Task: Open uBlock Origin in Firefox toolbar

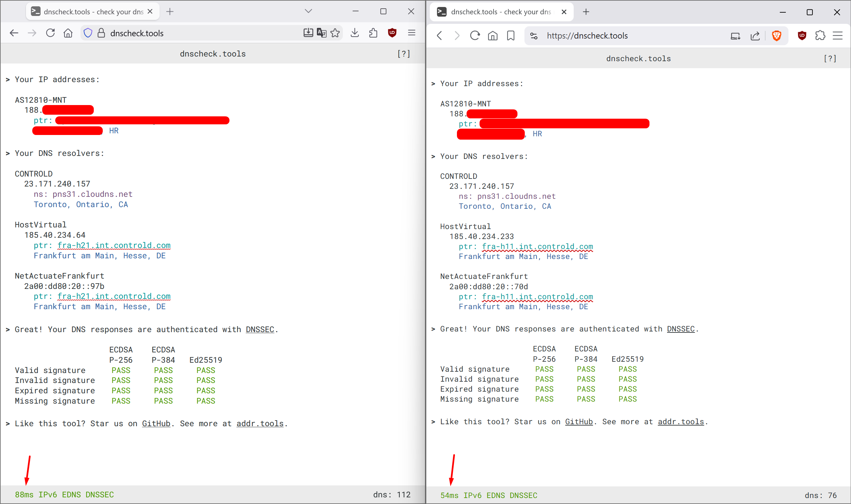Action: [392, 33]
